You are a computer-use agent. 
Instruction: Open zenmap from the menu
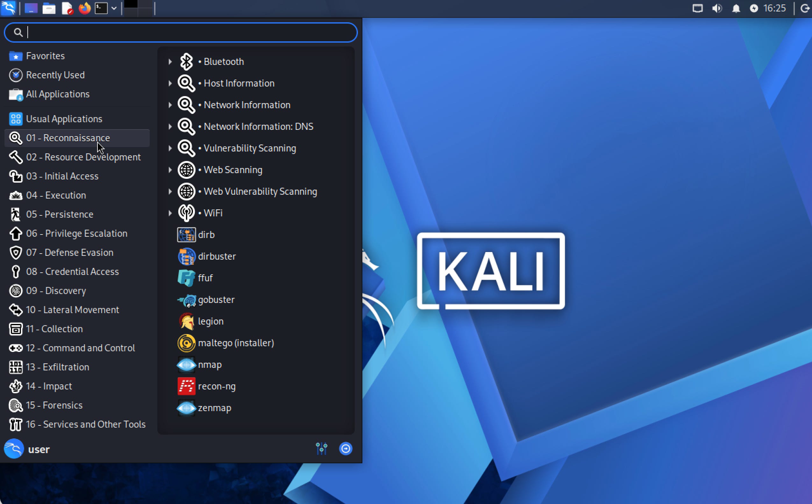coord(256,408)
